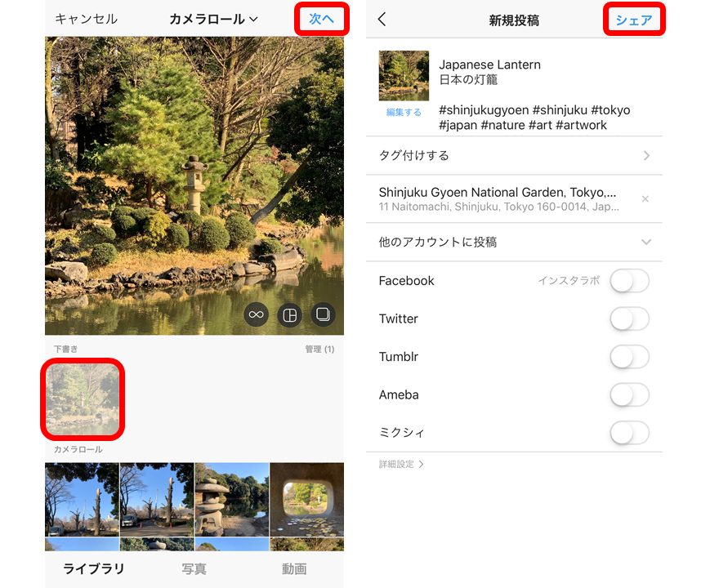The width and height of the screenshot is (710, 588).
Task: Open タグ付けする row chevron
Action: pyautogui.click(x=645, y=155)
